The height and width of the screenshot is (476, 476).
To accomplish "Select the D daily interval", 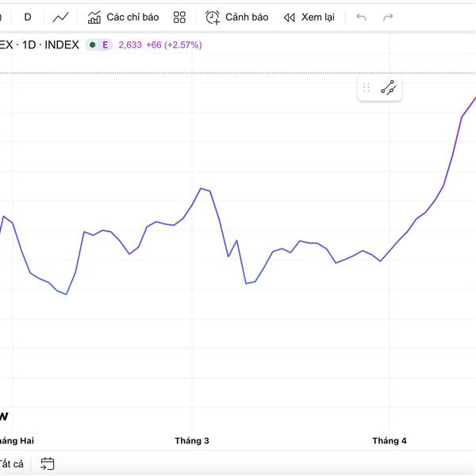I will (x=28, y=17).
